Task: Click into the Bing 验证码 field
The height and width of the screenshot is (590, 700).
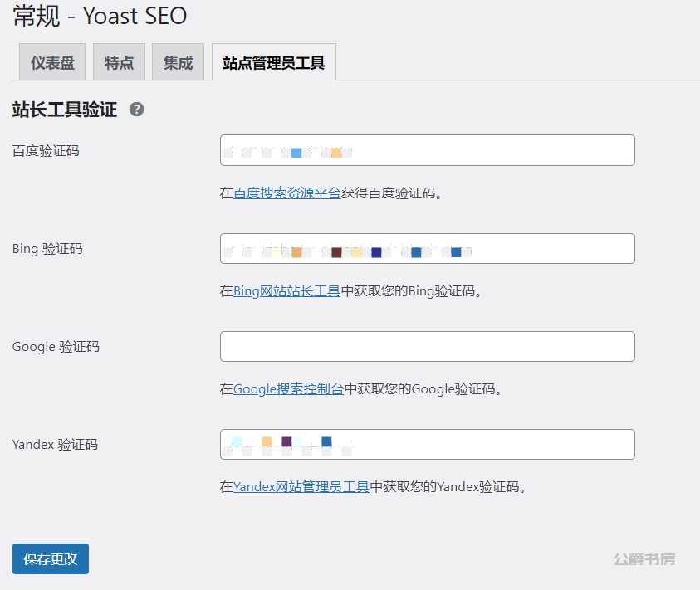Action: click(x=428, y=249)
